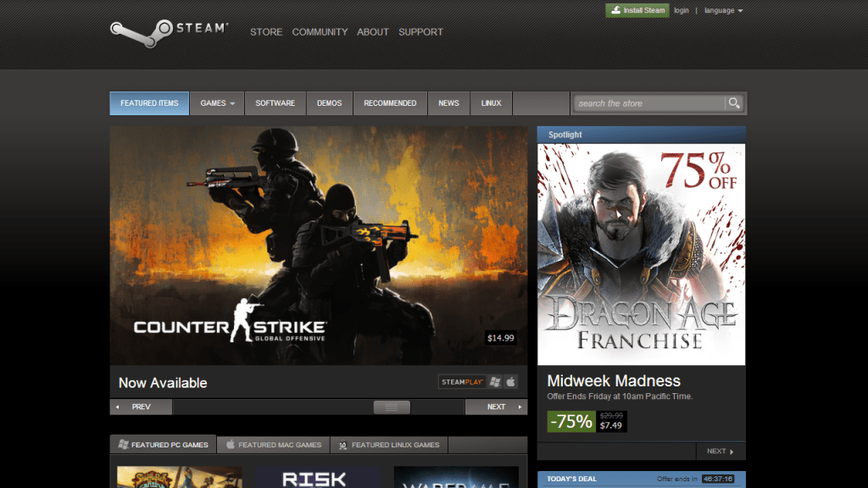Focus the search the store field

tap(648, 103)
